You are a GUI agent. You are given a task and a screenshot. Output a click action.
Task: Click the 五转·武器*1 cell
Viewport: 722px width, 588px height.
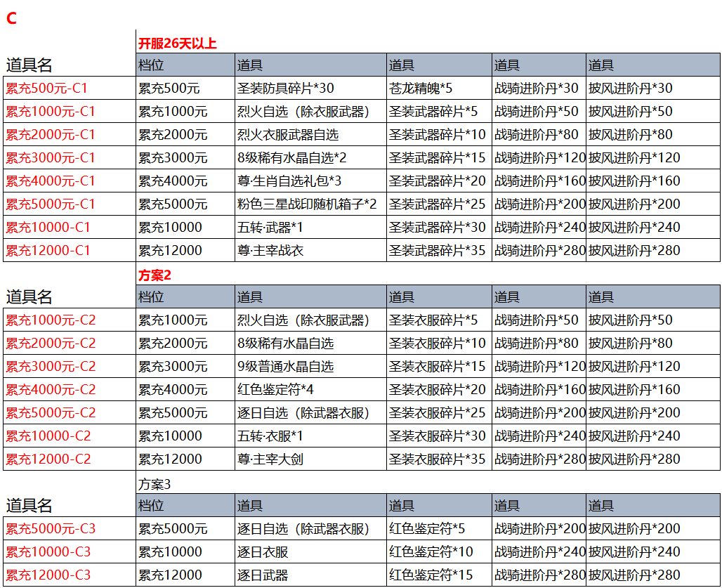[x=270, y=228]
